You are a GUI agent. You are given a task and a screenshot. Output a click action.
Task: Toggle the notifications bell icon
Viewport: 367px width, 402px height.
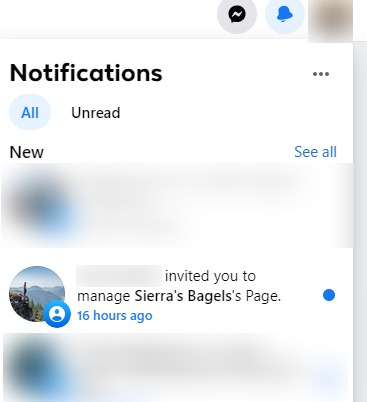click(x=285, y=14)
